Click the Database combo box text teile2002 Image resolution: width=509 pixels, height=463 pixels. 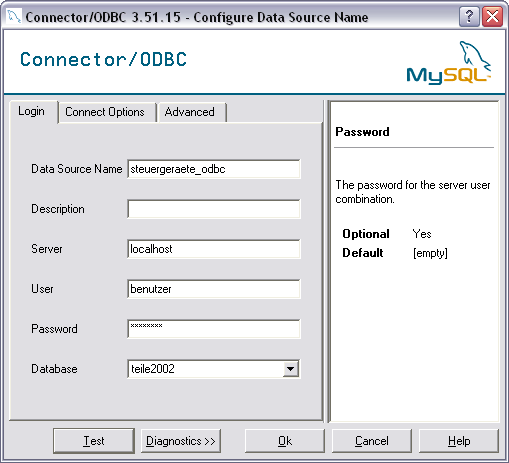coord(153,369)
